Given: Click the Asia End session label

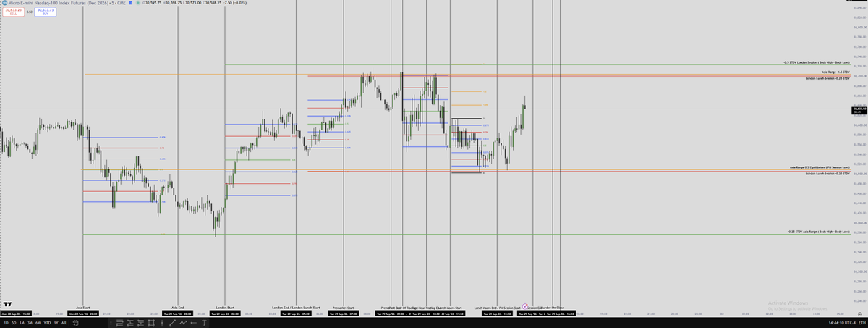Looking at the screenshot, I should pyautogui.click(x=177, y=308).
